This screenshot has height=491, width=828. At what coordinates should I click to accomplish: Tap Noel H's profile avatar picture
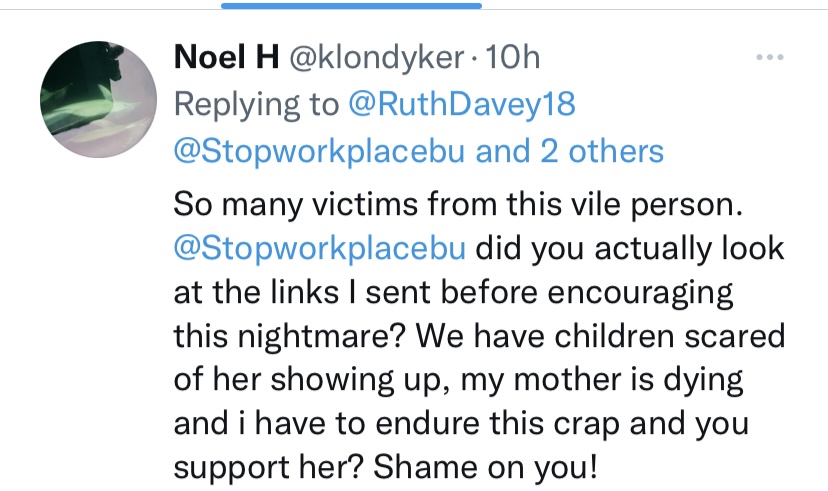pos(97,99)
